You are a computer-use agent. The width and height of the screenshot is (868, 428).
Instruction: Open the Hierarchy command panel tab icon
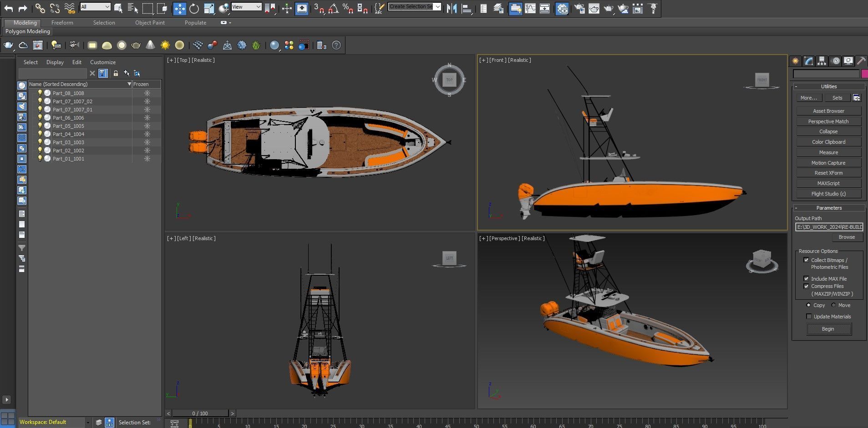(822, 61)
